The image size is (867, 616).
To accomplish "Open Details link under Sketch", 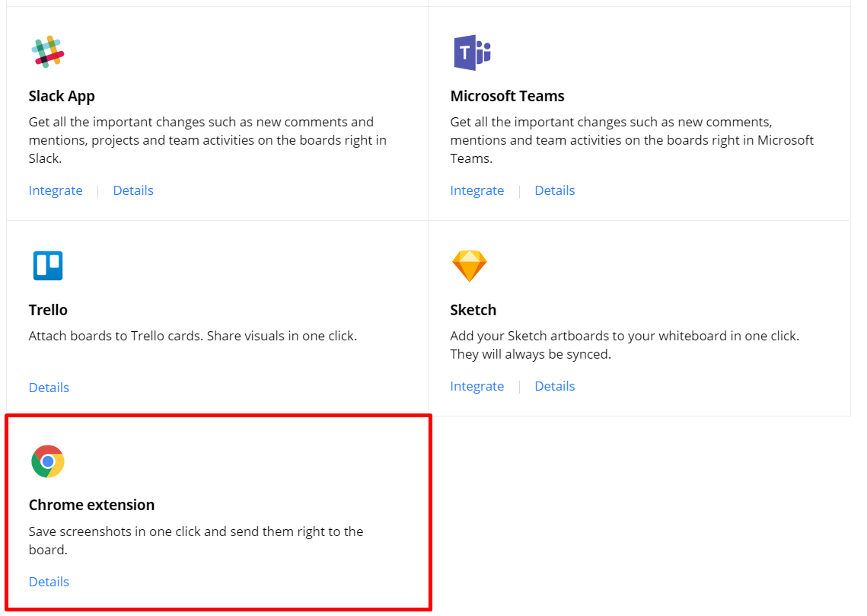I will [x=554, y=385].
